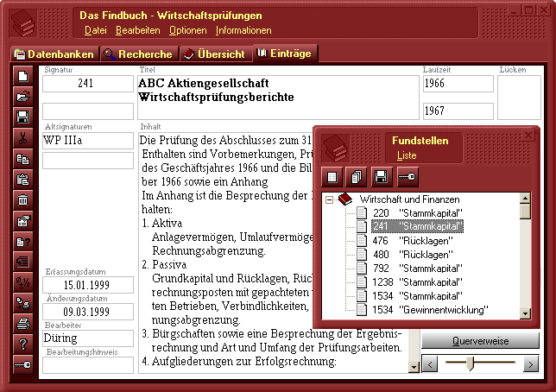Click the key icon in Fundstellen toolbar

tap(408, 177)
